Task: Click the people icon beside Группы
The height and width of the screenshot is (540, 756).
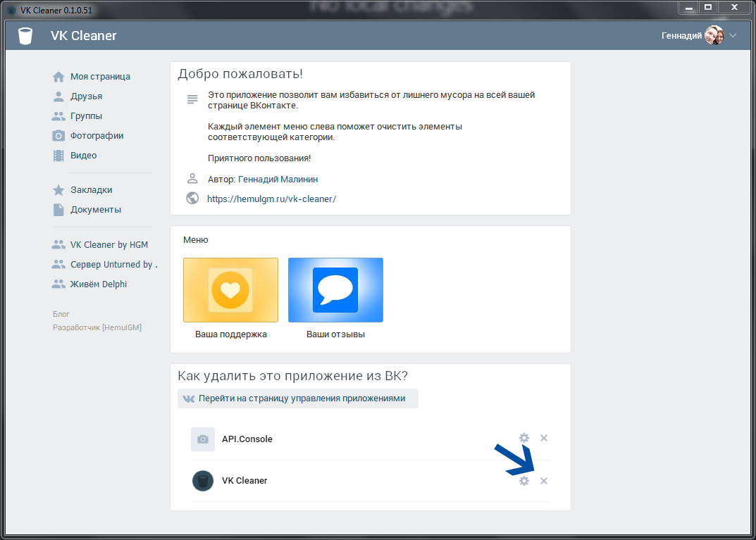Action: (58, 116)
